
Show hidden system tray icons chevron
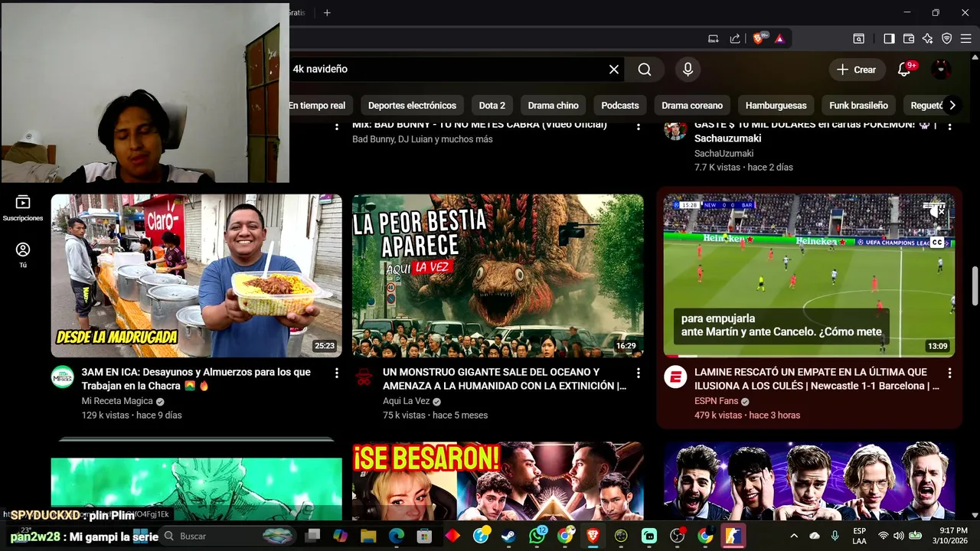794,536
